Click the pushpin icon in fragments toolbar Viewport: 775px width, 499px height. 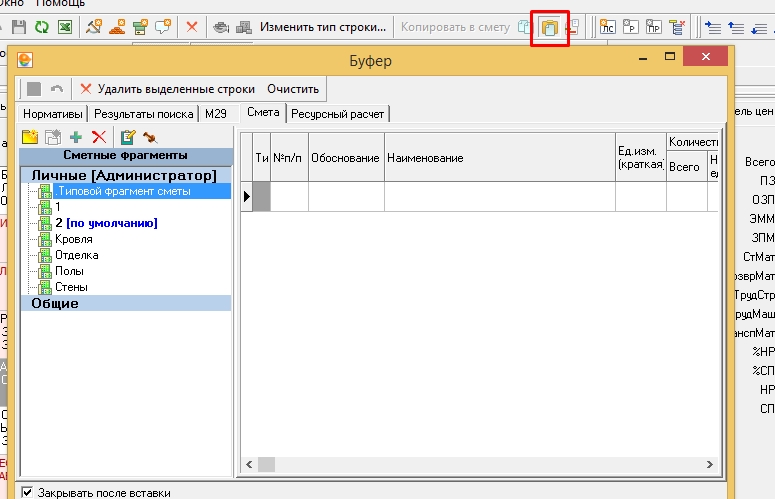(x=150, y=137)
